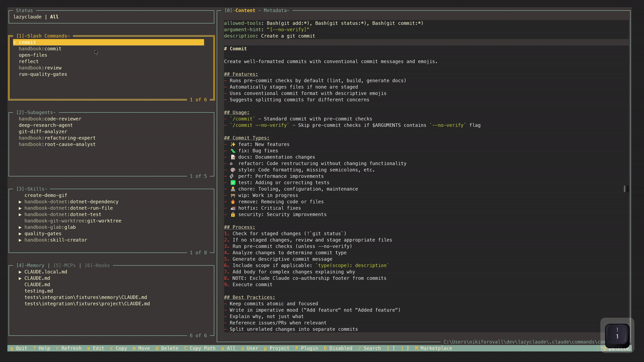644x362 pixels.
Task: Click Refresh in the status bar
Action: click(69, 348)
